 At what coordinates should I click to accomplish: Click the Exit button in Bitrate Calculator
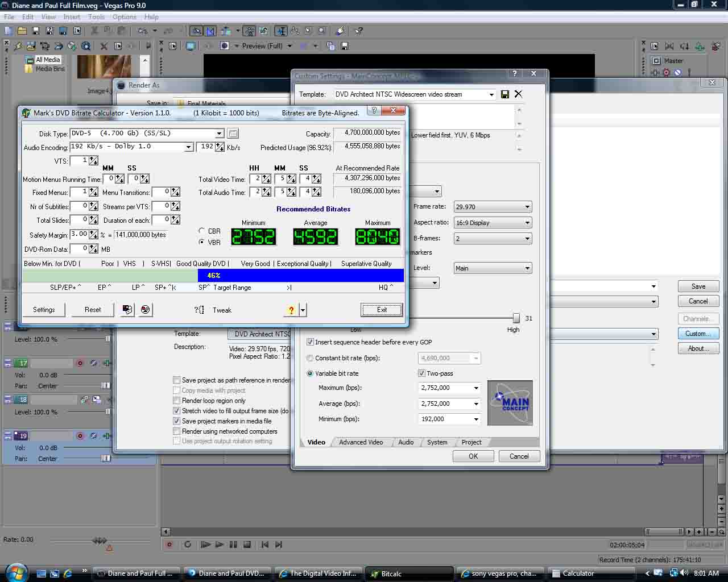click(382, 310)
